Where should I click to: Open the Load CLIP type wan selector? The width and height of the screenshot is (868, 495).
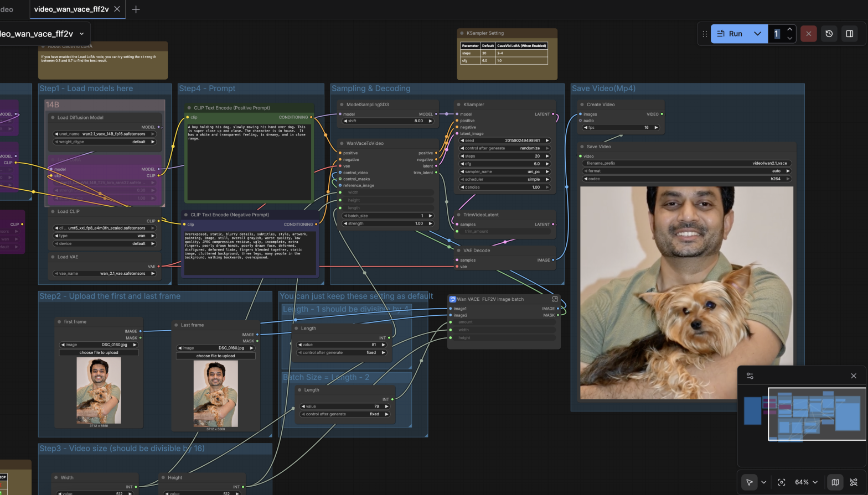(x=105, y=236)
